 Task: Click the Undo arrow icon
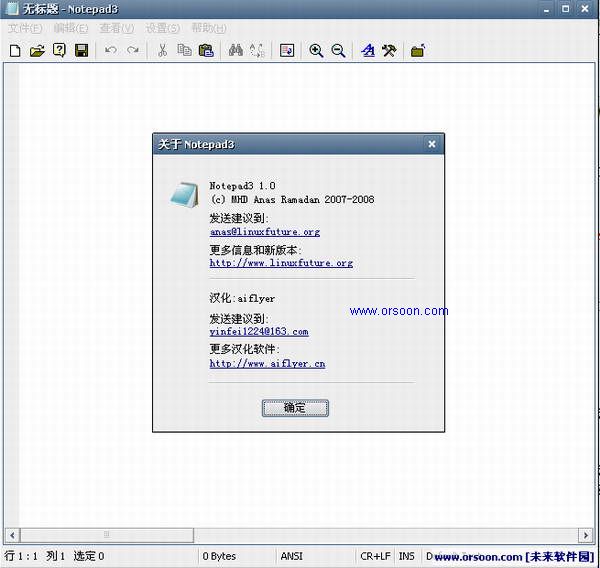tap(111, 50)
